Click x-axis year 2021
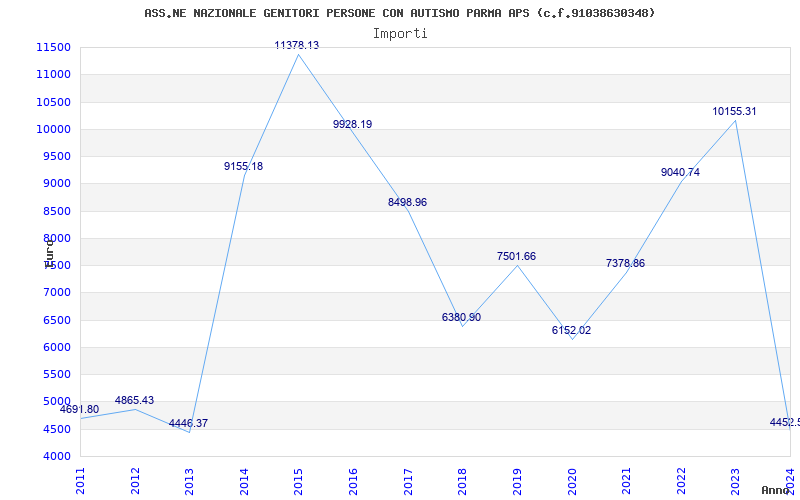The height and width of the screenshot is (500, 800). (x=626, y=481)
